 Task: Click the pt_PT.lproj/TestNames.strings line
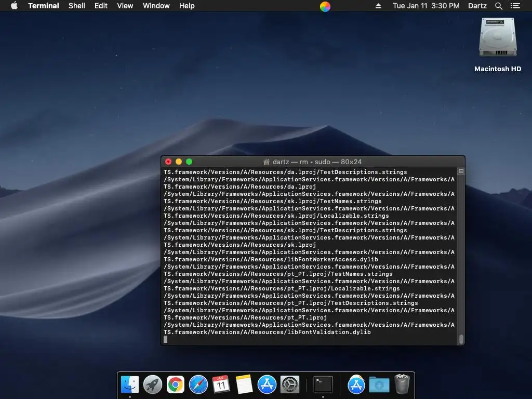point(278,274)
